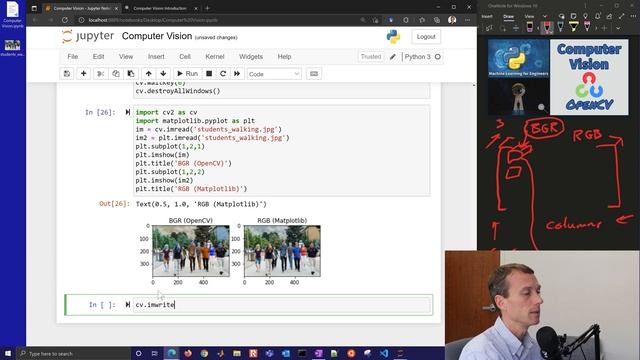Copy selected cells in the Jupyter toolbar
Image resolution: width=640 pixels, height=360 pixels.
click(x=116, y=74)
